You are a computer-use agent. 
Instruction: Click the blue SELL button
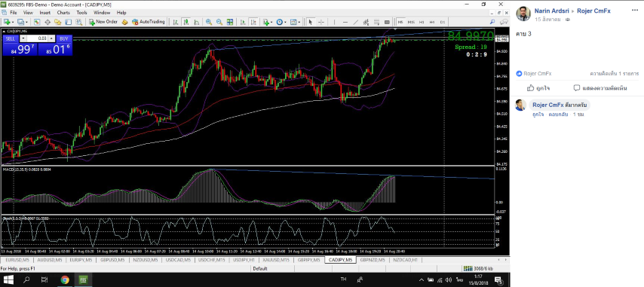pyautogui.click(x=11, y=38)
